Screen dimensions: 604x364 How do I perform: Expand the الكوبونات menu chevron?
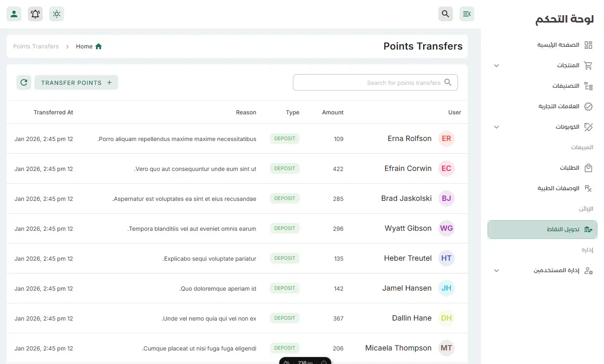(496, 127)
